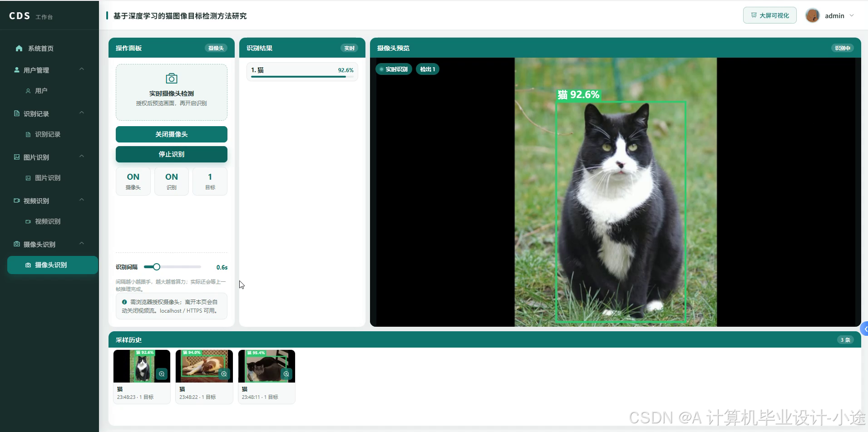Click the camera icon in 实时摄像头检测 box
This screenshot has width=868, height=432.
(x=172, y=78)
